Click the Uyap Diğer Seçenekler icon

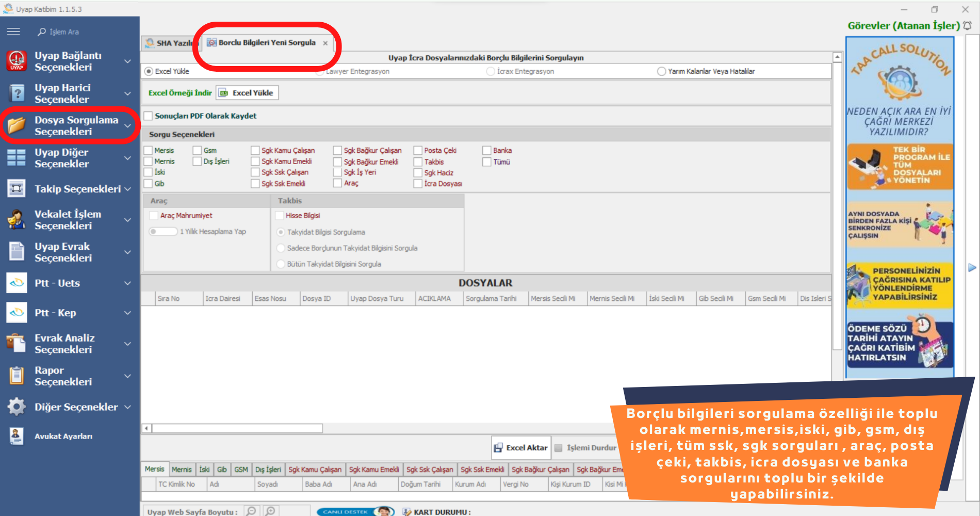point(17,158)
